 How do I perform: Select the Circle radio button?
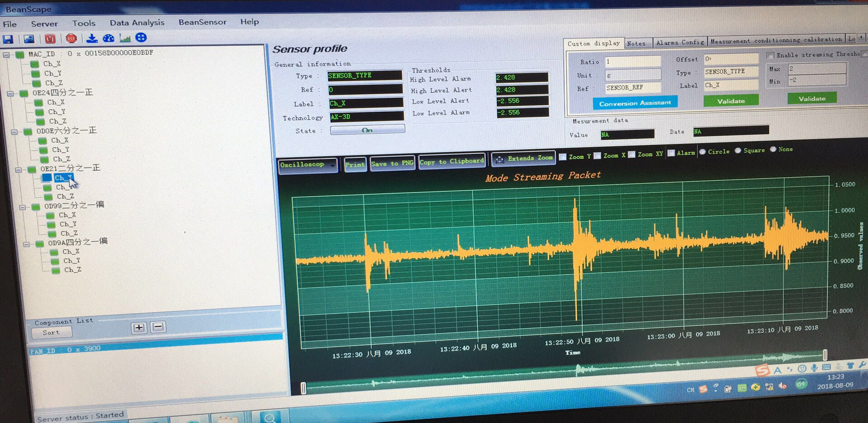(x=702, y=152)
